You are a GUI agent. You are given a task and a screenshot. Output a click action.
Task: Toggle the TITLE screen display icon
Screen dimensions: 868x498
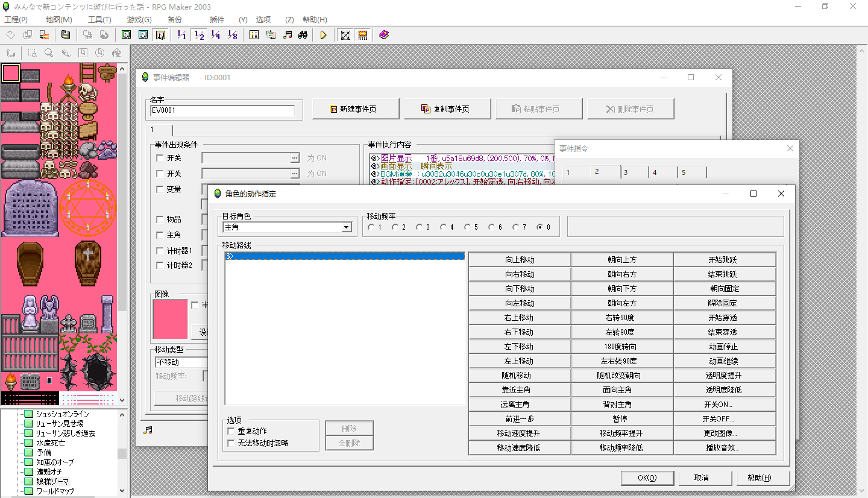click(x=362, y=35)
